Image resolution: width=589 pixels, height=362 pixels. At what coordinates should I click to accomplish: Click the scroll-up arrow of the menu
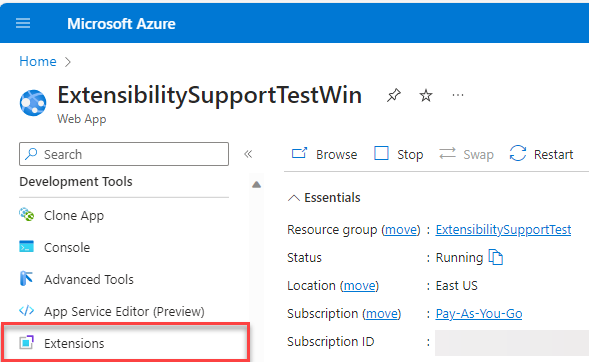tap(257, 184)
